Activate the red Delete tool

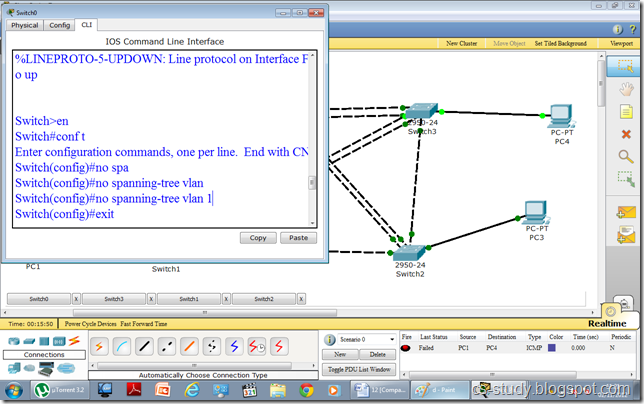click(625, 134)
